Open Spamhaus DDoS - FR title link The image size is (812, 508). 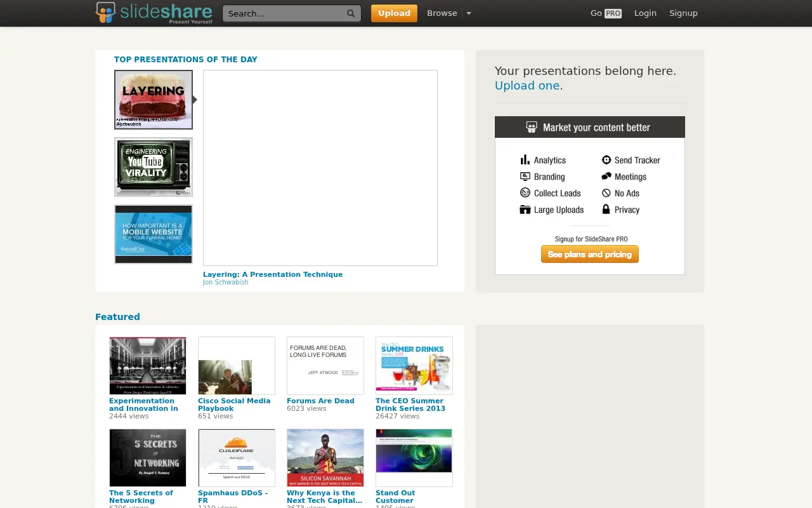pos(233,497)
